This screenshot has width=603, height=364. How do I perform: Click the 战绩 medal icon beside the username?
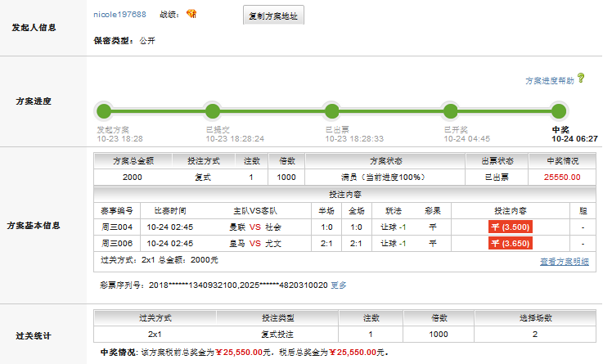191,14
